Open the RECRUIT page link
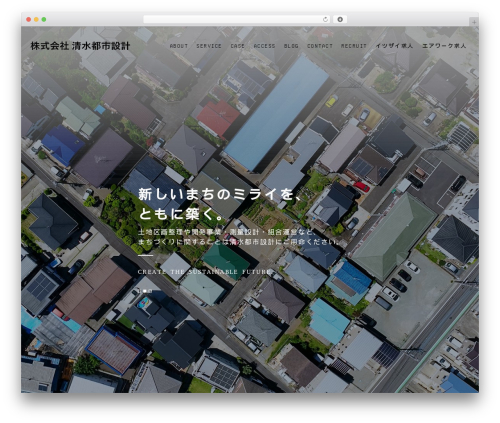Image resolution: width=500 pixels, height=423 pixels. [x=354, y=46]
